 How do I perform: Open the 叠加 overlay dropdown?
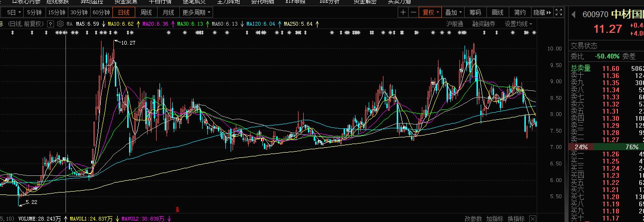coord(454,12)
